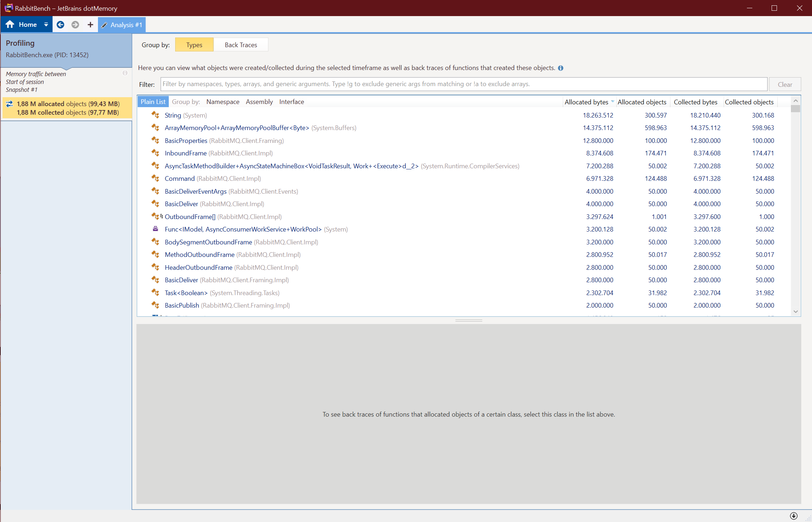Screen dimensions: 812x522
Task: Sort by Allocated bytes column
Action: coord(586,102)
